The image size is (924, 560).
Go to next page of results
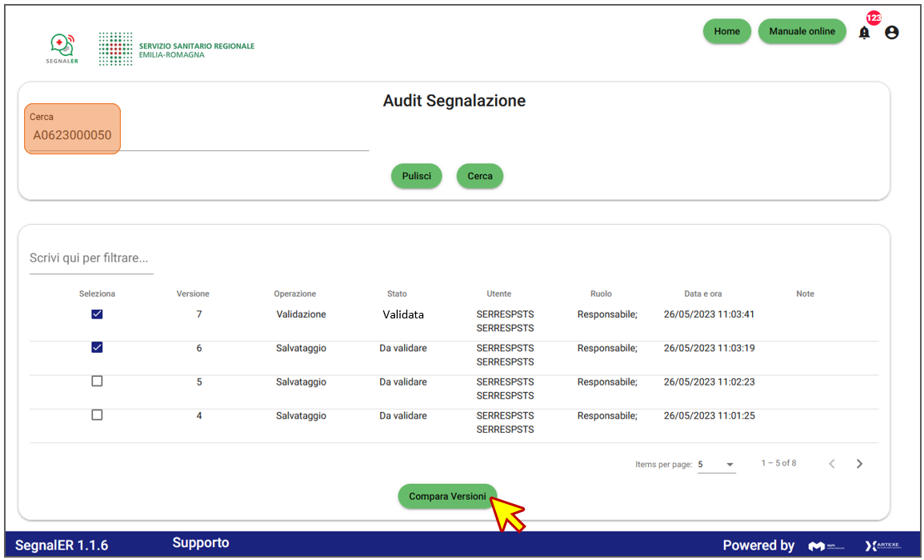859,464
